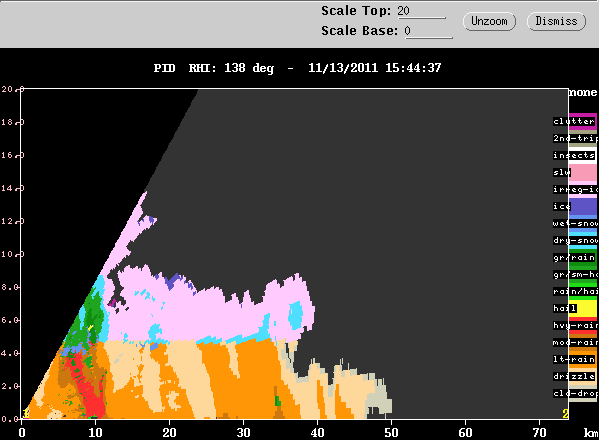Click the gr/rain legend label
Image resolution: width=599 pixels, height=440 pixels.
click(x=574, y=257)
